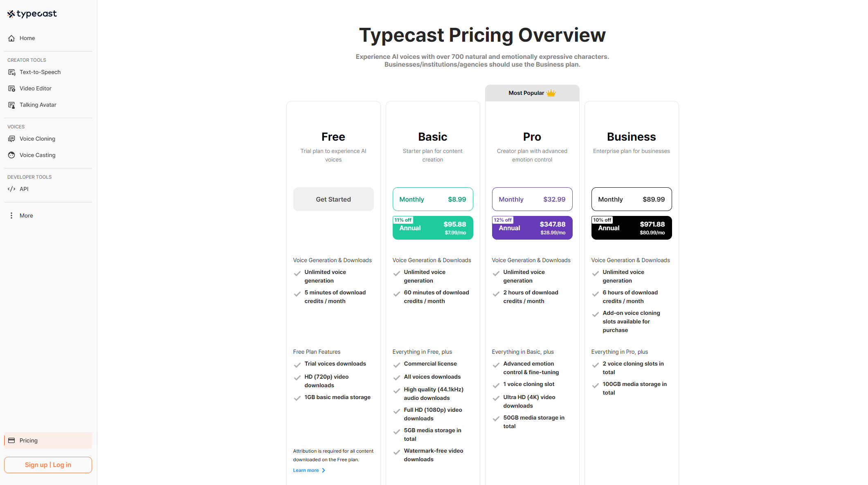Select the Talking Avatar icon
The width and height of the screenshot is (868, 485).
click(x=11, y=105)
